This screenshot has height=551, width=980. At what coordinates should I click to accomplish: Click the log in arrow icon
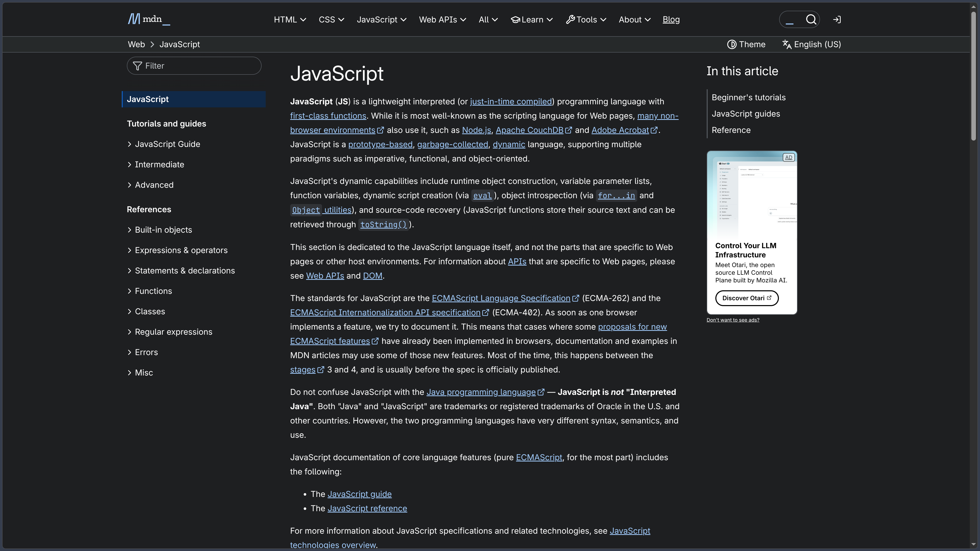click(837, 19)
